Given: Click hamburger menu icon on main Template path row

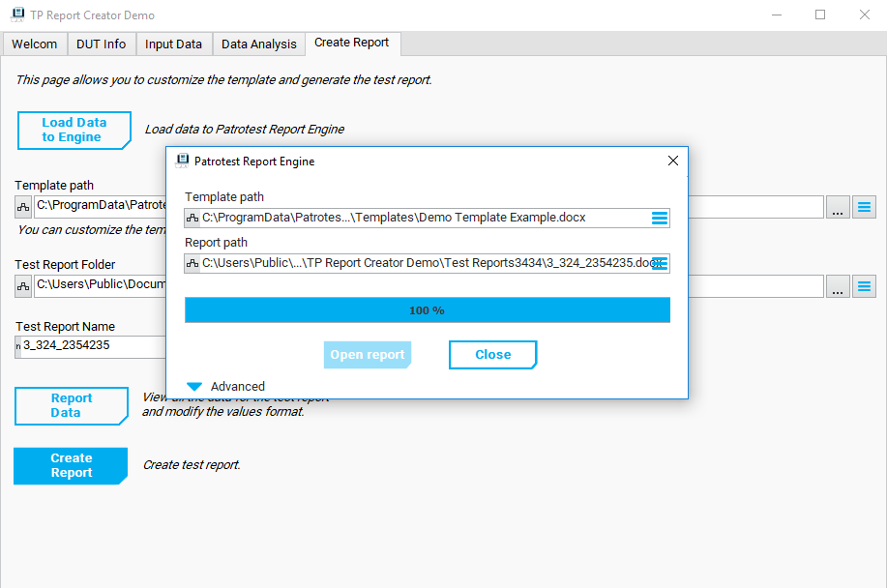Looking at the screenshot, I should 865,207.
